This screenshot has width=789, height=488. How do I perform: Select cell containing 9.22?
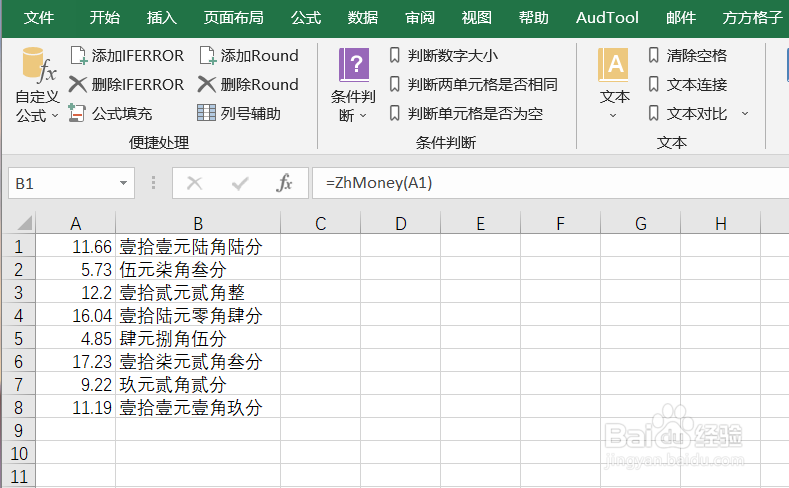click(75, 384)
